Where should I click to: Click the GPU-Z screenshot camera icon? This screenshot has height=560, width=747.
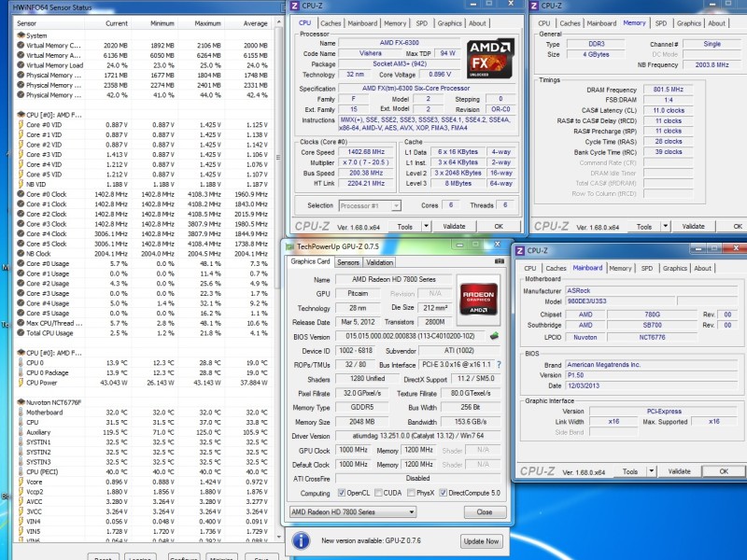[x=499, y=261]
